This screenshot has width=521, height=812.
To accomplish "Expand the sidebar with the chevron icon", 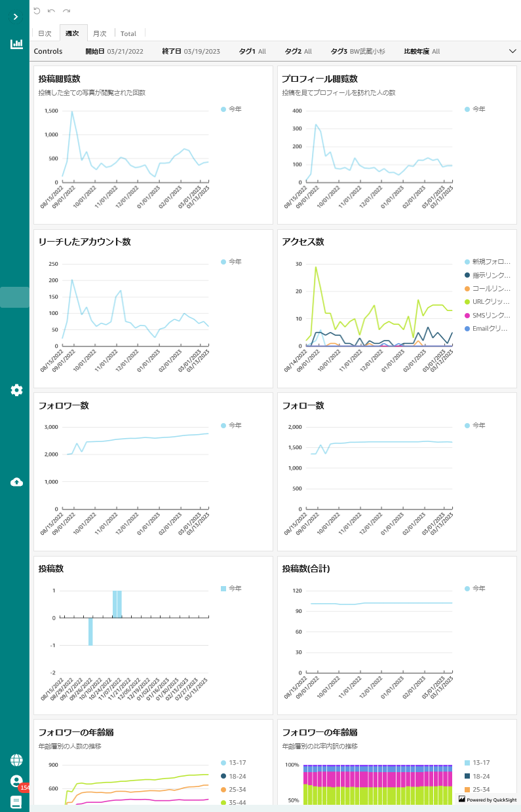I will click(x=15, y=16).
